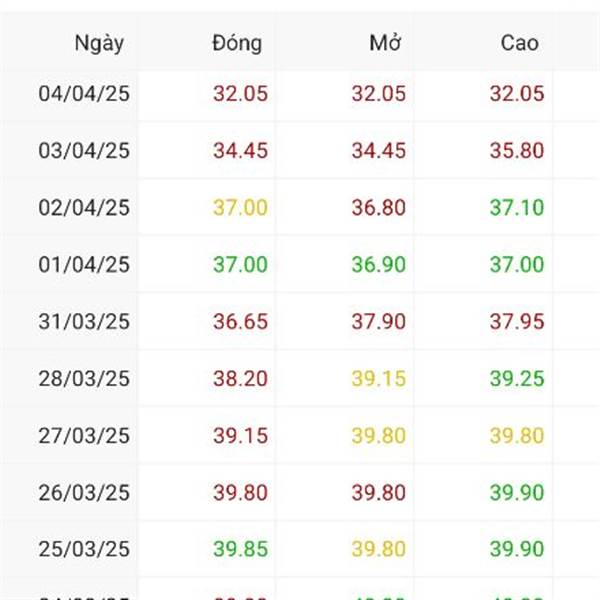600x600 pixels.
Task: Open the 01/04/25 date entry
Action: (84, 265)
